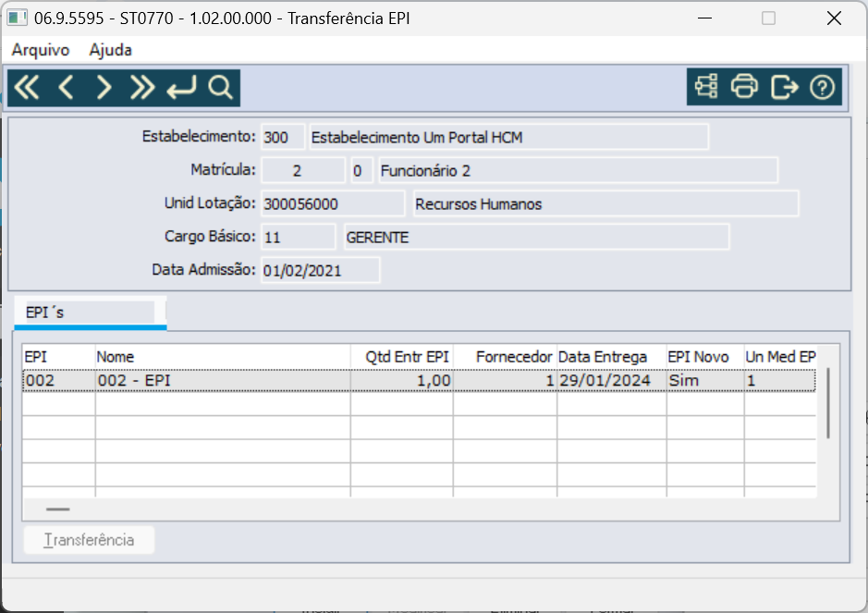Click the go-to record return arrow icon

(x=181, y=88)
